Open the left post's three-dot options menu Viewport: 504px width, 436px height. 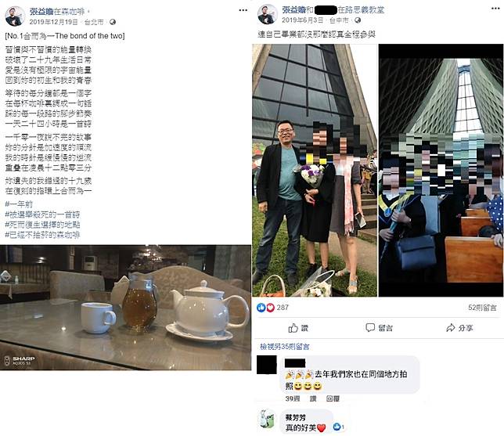pyautogui.click(x=243, y=10)
